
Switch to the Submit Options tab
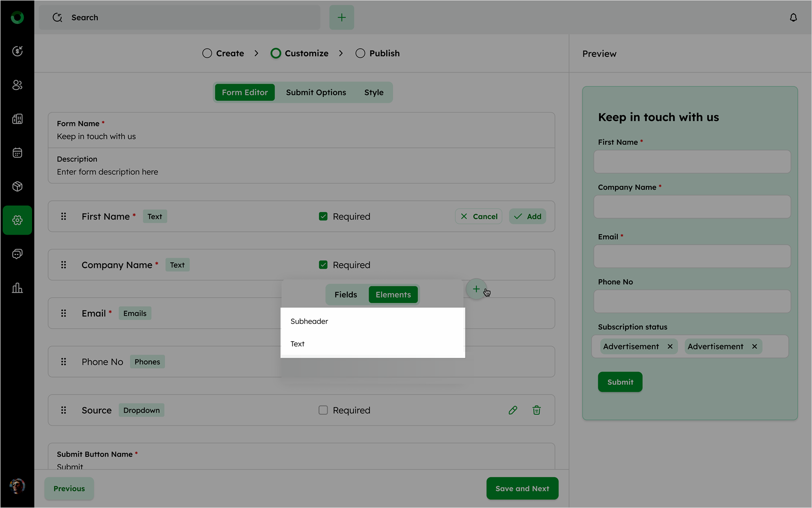click(x=316, y=93)
